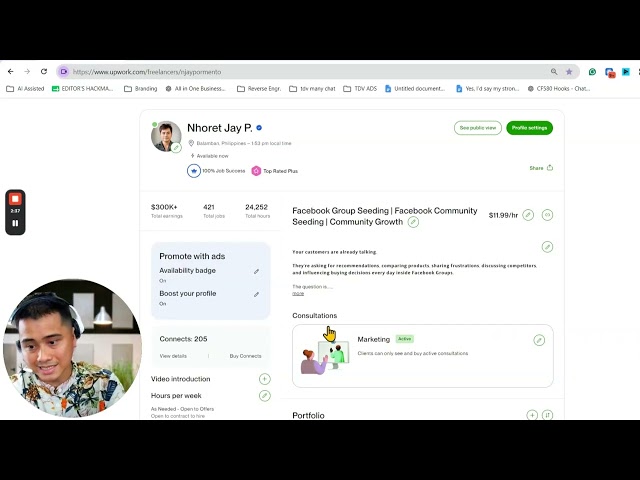Screen dimensions: 640x480
Task: Click the browser forward arrow
Action: (27, 71)
